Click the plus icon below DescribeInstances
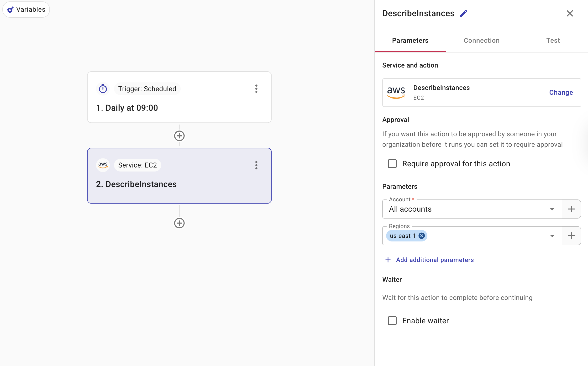Image resolution: width=588 pixels, height=366 pixels. pos(179,223)
